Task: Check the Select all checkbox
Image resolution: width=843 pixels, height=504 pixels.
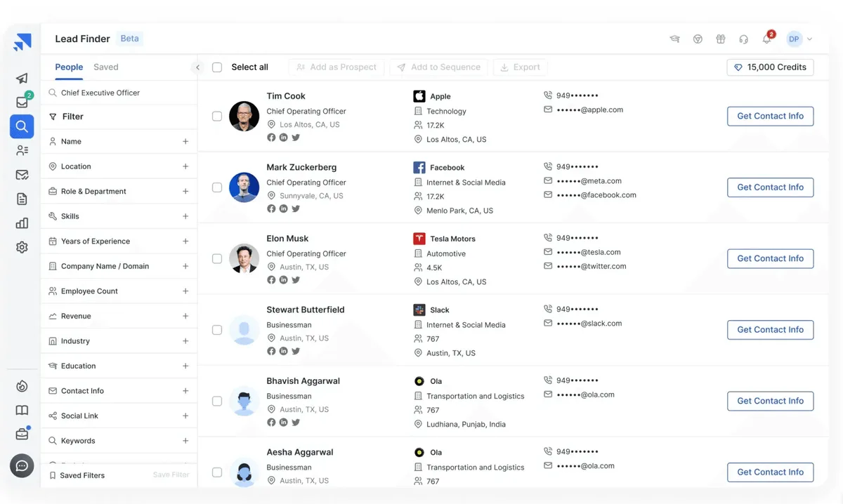Action: (x=217, y=67)
